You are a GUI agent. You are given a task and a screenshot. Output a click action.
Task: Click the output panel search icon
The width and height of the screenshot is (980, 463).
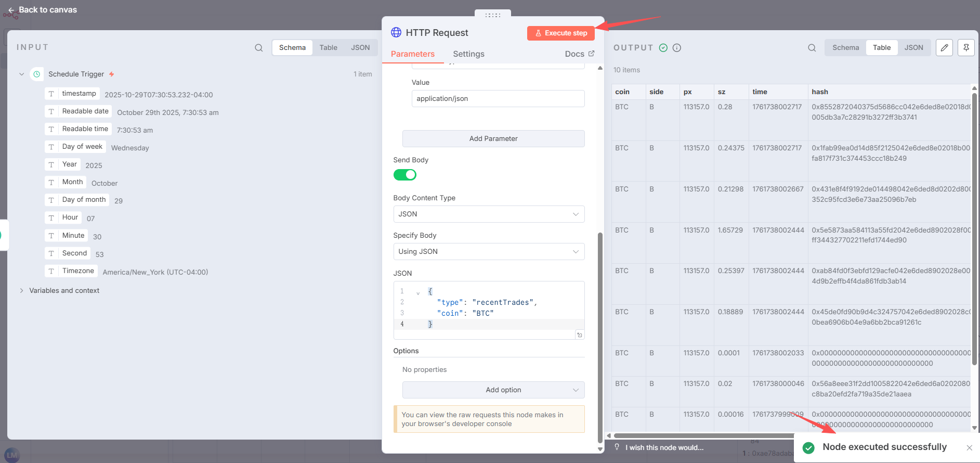point(812,48)
